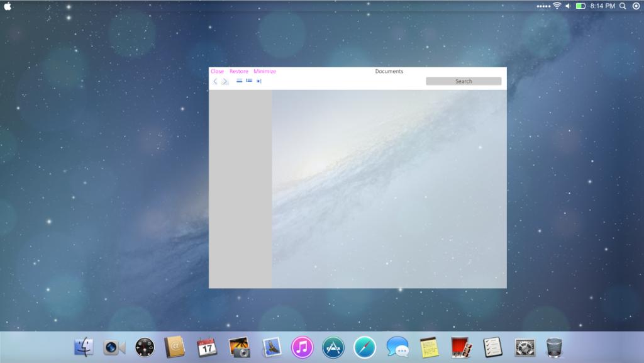
Task: Click the Documents window title
Action: tap(389, 72)
